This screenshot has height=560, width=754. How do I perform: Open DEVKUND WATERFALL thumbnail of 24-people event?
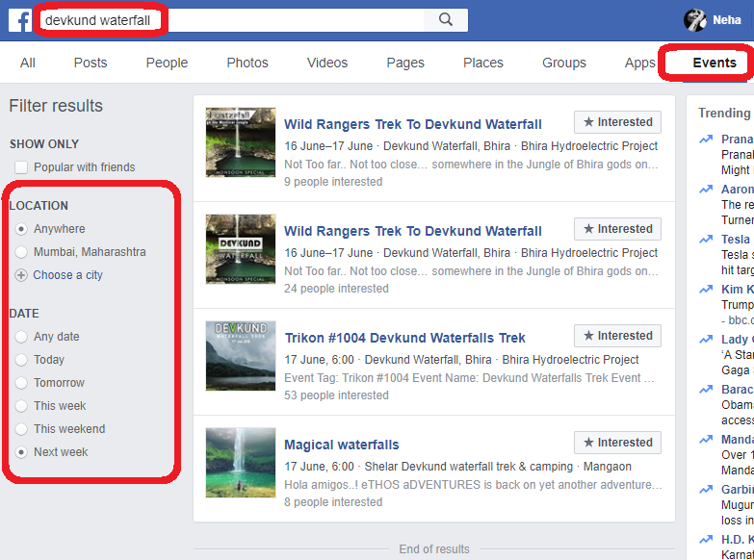241,249
